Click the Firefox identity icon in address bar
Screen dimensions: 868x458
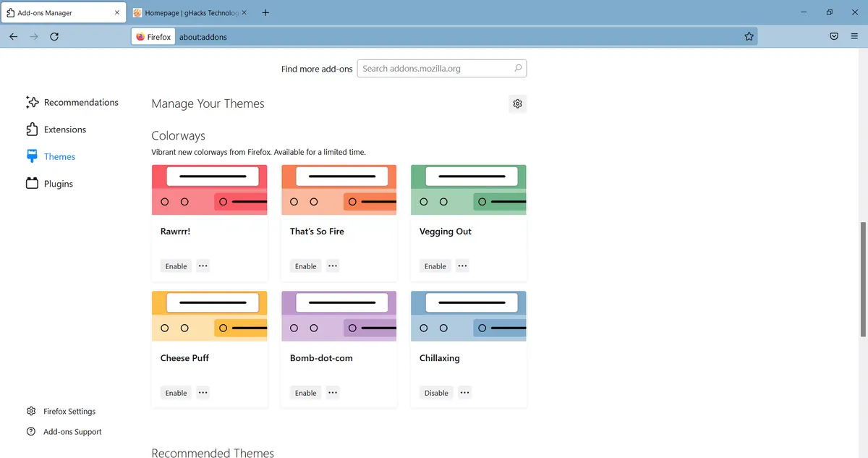(x=153, y=37)
